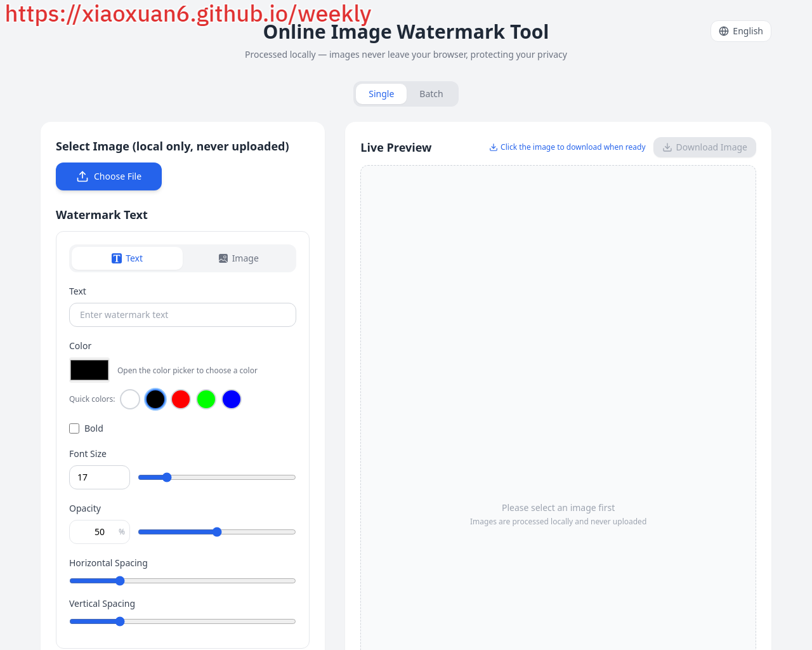Focus the watermark text input field
This screenshot has height=650, width=812.
point(183,315)
